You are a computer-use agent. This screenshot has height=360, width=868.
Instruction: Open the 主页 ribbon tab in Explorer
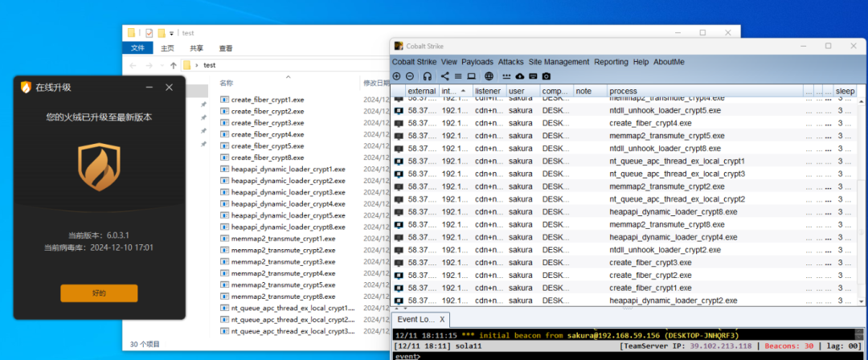click(x=167, y=48)
